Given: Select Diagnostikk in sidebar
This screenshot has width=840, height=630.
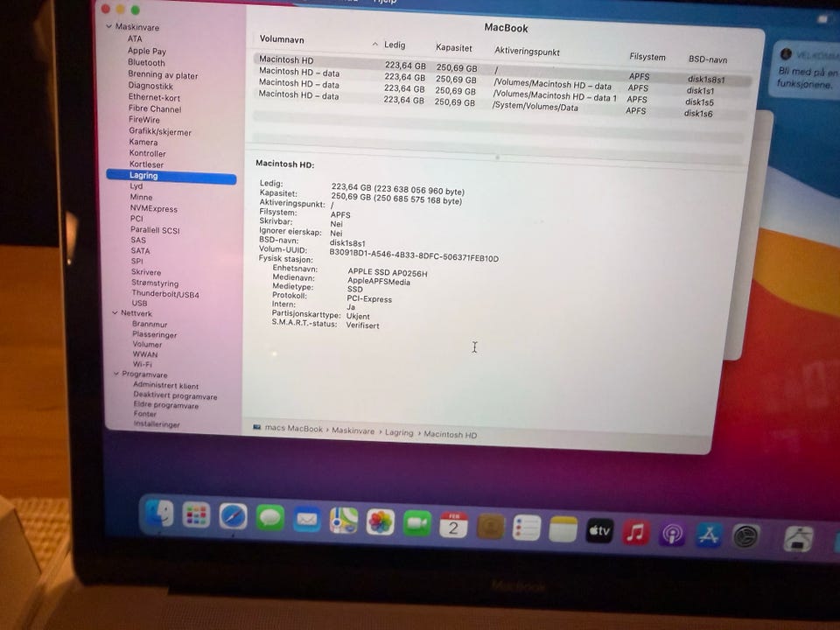Looking at the screenshot, I should 150,86.
